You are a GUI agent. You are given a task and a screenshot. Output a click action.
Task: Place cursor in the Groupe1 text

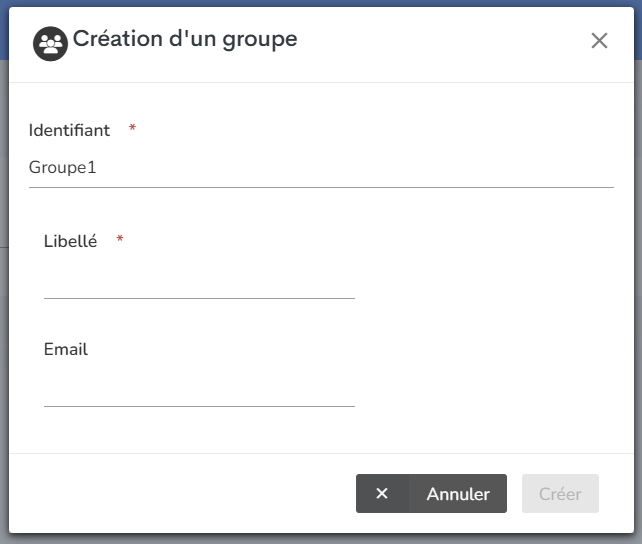point(62,168)
